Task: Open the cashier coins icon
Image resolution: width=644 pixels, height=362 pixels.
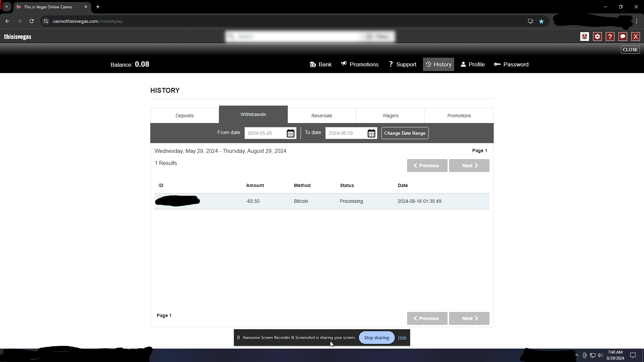Action: (x=584, y=37)
